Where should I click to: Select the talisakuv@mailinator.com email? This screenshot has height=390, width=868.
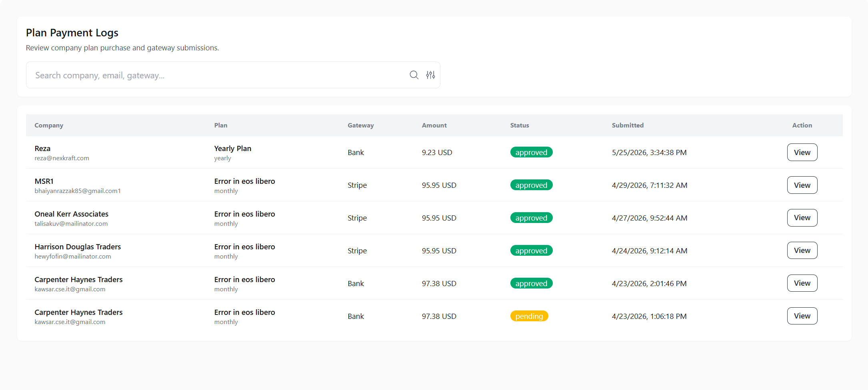(71, 224)
